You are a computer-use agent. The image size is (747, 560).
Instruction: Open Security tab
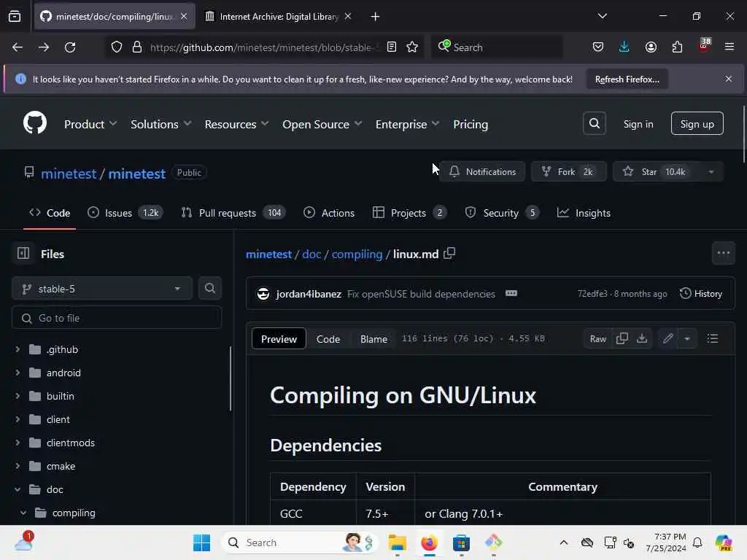pyautogui.click(x=502, y=213)
